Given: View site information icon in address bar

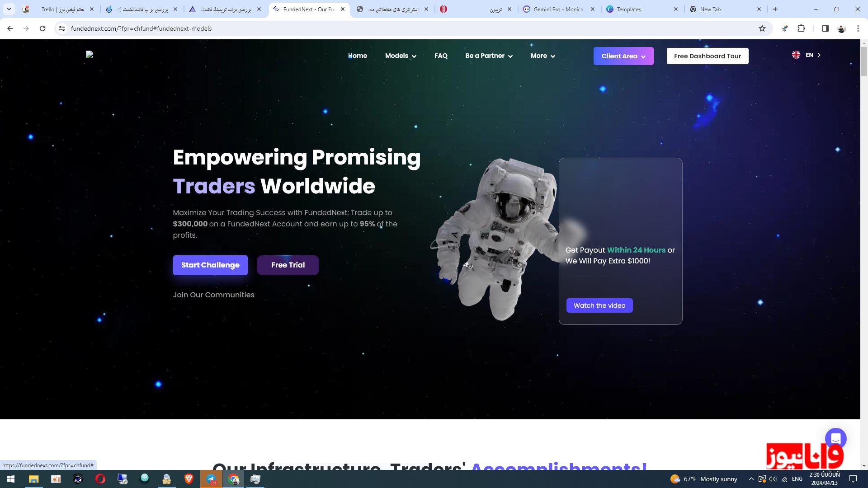Looking at the screenshot, I should (x=62, y=28).
